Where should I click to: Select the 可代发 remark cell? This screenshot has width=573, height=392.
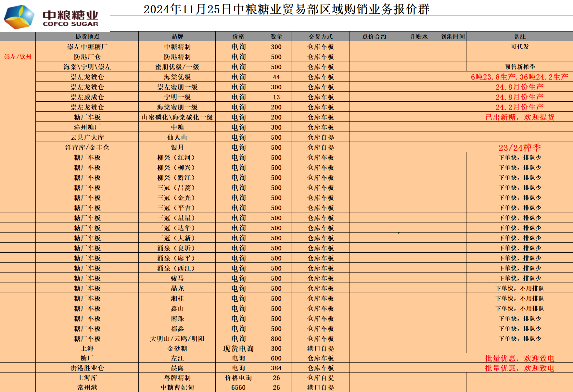pos(519,47)
